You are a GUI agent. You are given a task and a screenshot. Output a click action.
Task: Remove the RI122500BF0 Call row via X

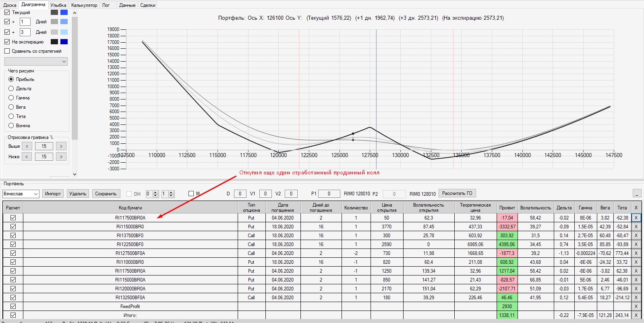coord(636,244)
